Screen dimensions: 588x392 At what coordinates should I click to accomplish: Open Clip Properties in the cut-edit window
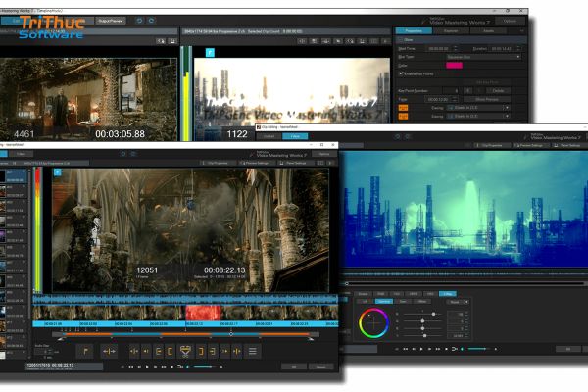[218, 164]
